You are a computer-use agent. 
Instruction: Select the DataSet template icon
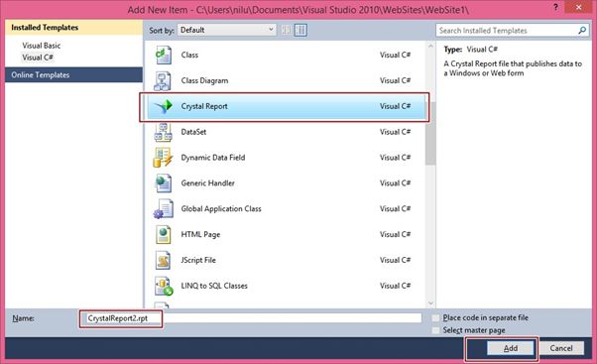[x=163, y=132]
